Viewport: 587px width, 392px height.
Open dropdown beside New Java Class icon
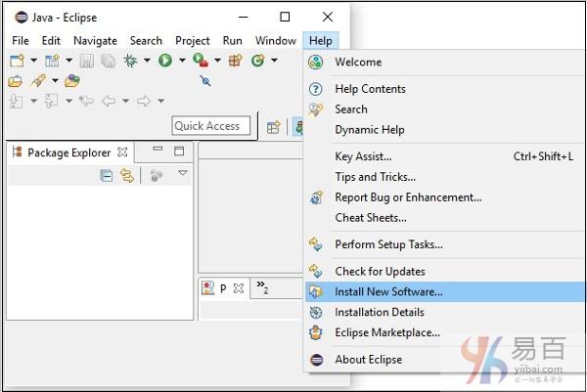[274, 61]
